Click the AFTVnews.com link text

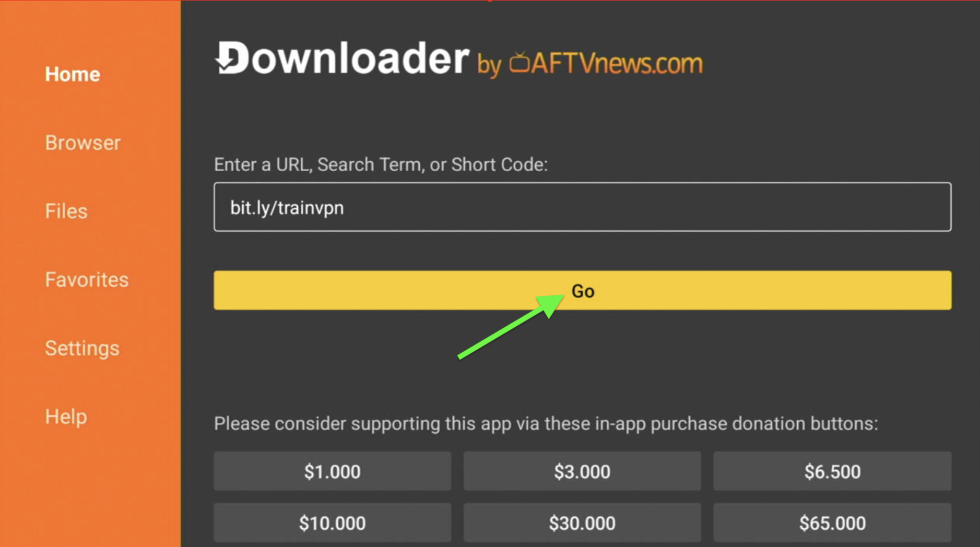click(617, 63)
